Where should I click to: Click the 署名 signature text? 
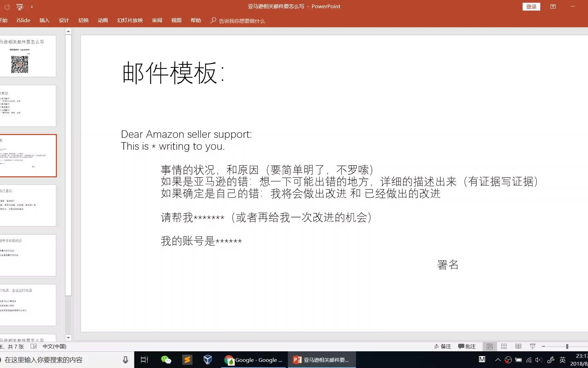tap(448, 265)
